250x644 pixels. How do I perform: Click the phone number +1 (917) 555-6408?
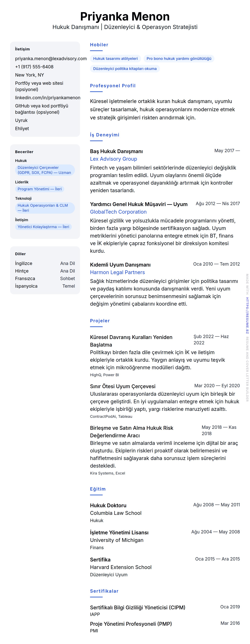tap(34, 67)
